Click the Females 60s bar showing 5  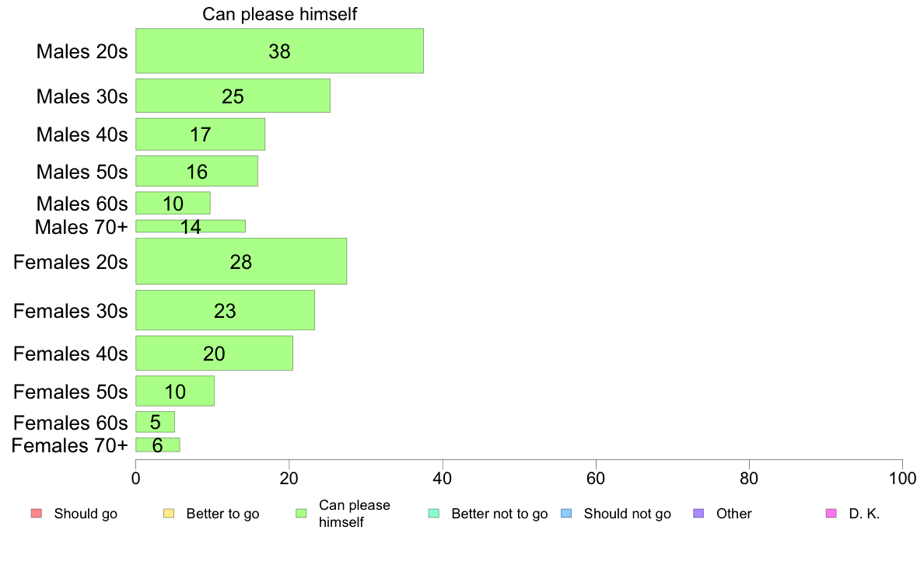point(155,422)
